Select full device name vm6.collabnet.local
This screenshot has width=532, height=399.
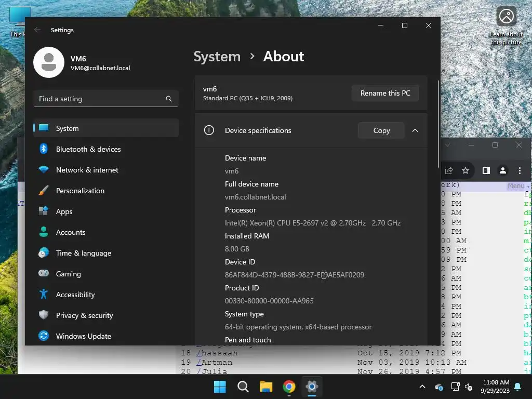click(255, 197)
